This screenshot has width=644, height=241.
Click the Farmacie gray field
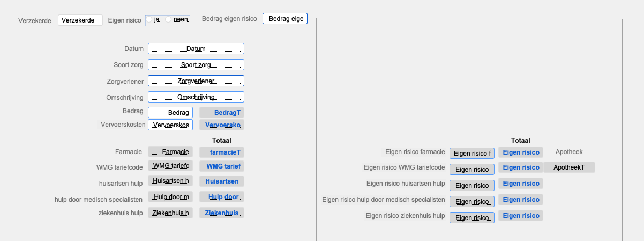coord(170,152)
